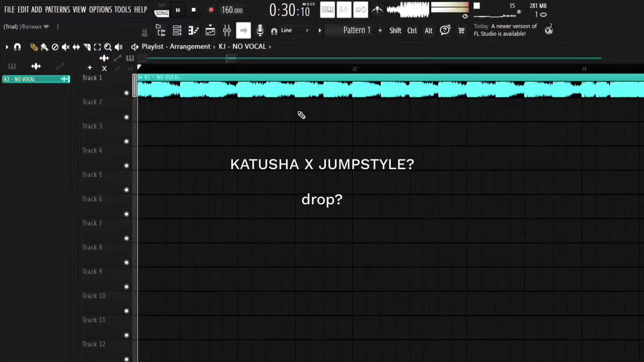Click the X icon beside the plus
Viewport: 644px width, 362px height.
click(104, 68)
